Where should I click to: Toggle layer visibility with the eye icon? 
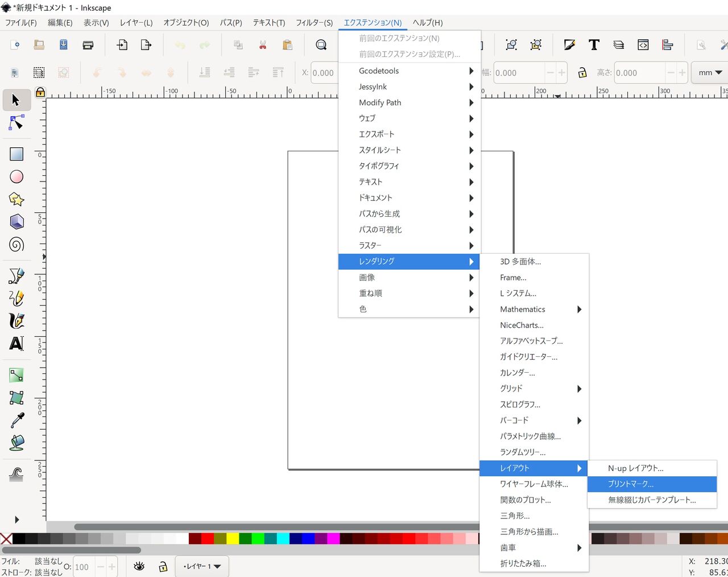click(138, 567)
